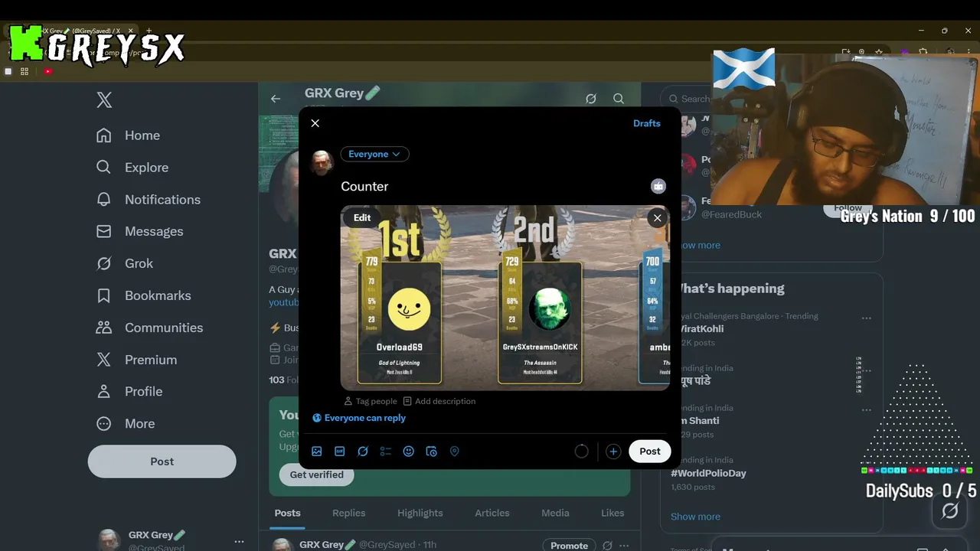Open Drafts in the compose dialog
980x551 pixels.
point(646,123)
